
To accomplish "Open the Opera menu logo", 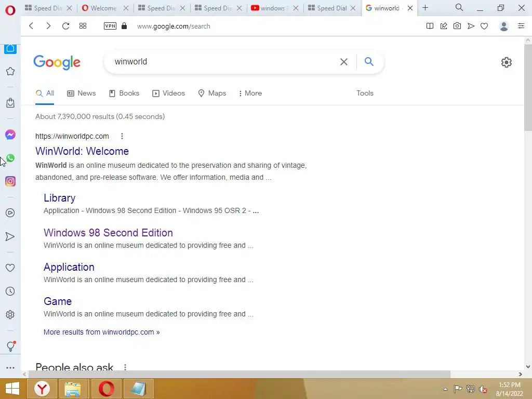I will [x=10, y=10].
